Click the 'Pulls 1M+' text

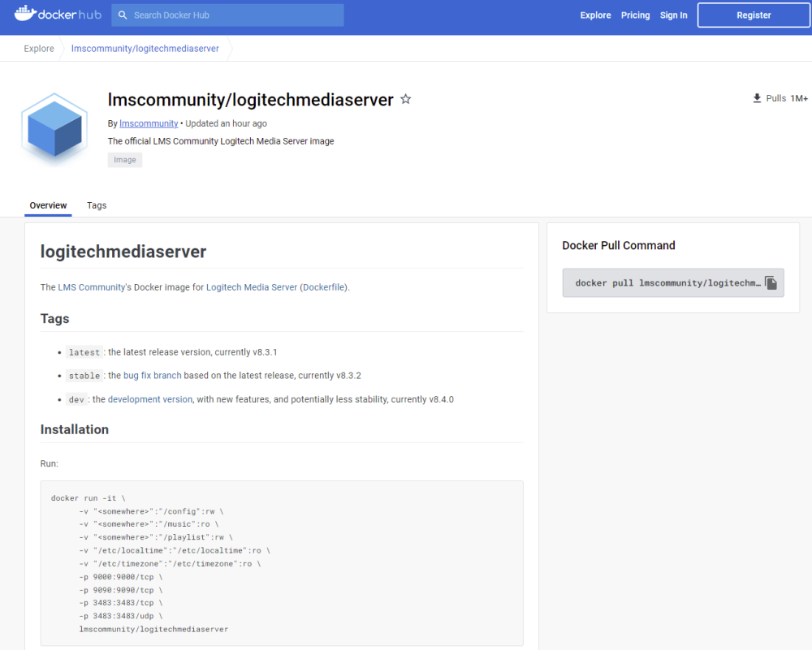(x=787, y=98)
